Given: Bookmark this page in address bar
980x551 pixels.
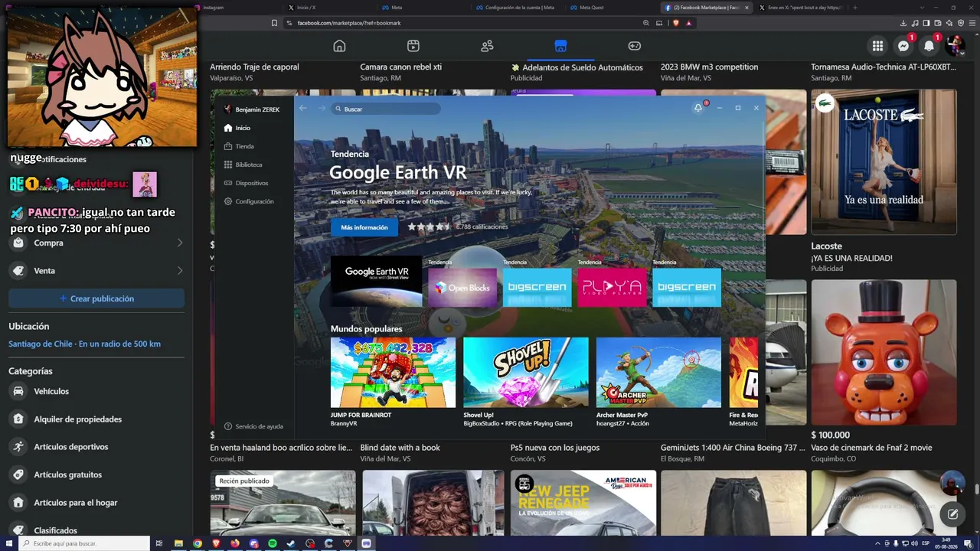Looking at the screenshot, I should pos(274,23).
